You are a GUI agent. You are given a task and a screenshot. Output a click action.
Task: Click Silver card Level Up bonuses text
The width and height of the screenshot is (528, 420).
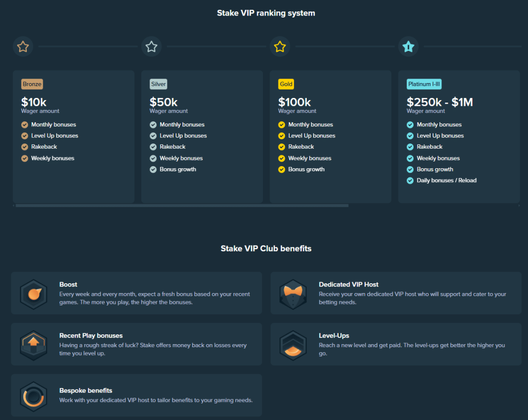[x=183, y=136]
